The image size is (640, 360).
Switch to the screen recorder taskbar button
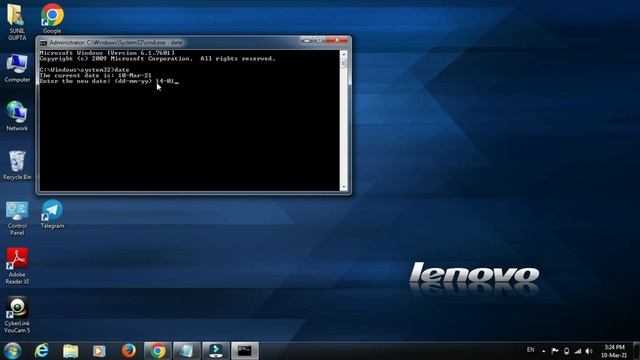click(x=216, y=351)
